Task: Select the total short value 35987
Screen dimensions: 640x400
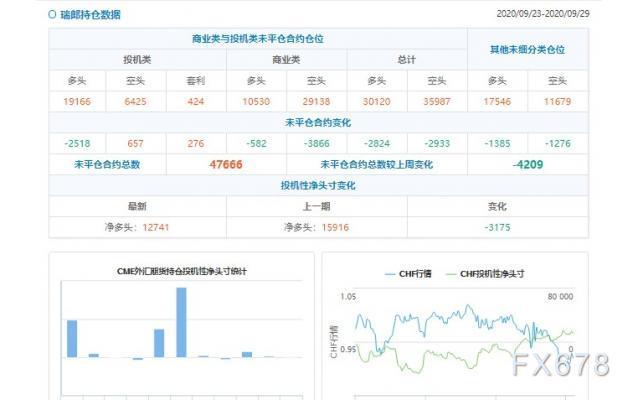Action: coord(437,102)
